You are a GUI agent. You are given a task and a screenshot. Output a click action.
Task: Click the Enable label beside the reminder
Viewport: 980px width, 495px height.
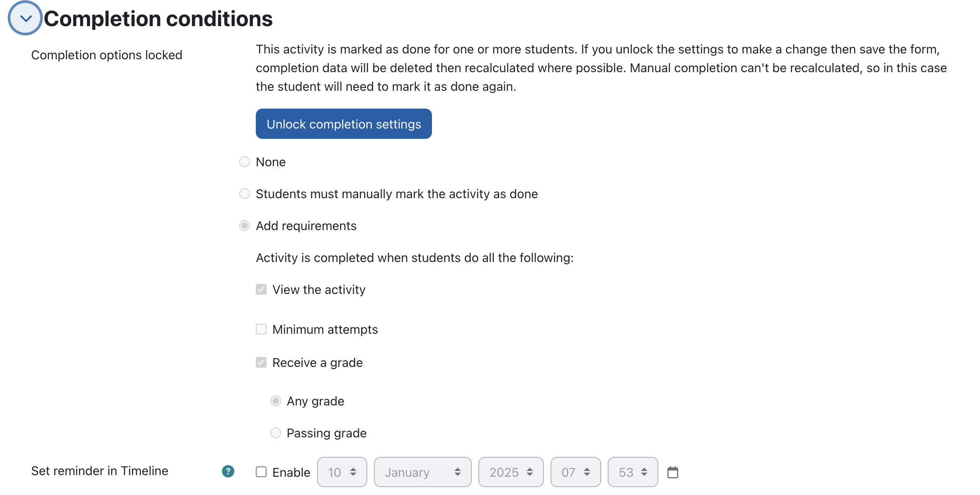tap(291, 473)
